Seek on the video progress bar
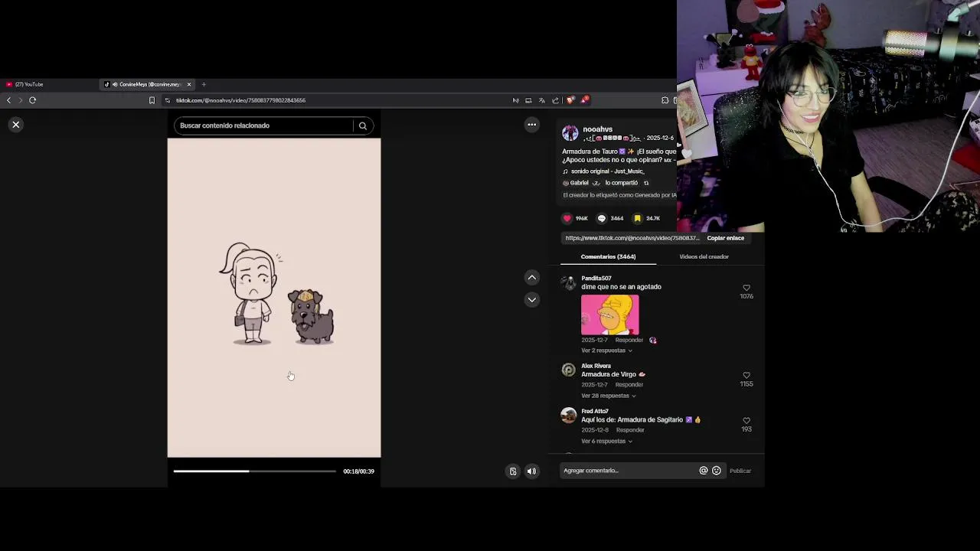This screenshot has height=551, width=980. 254,471
